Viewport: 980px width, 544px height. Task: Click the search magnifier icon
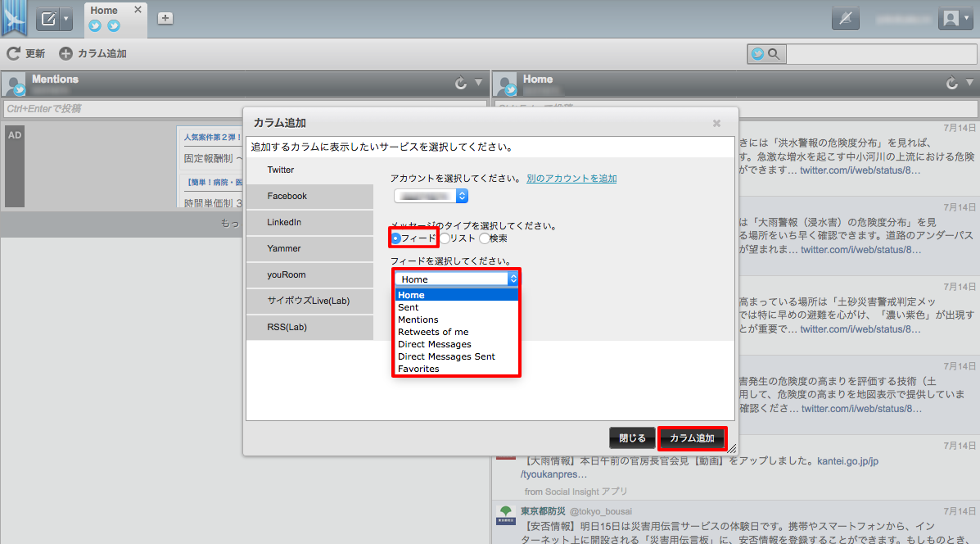click(x=774, y=54)
